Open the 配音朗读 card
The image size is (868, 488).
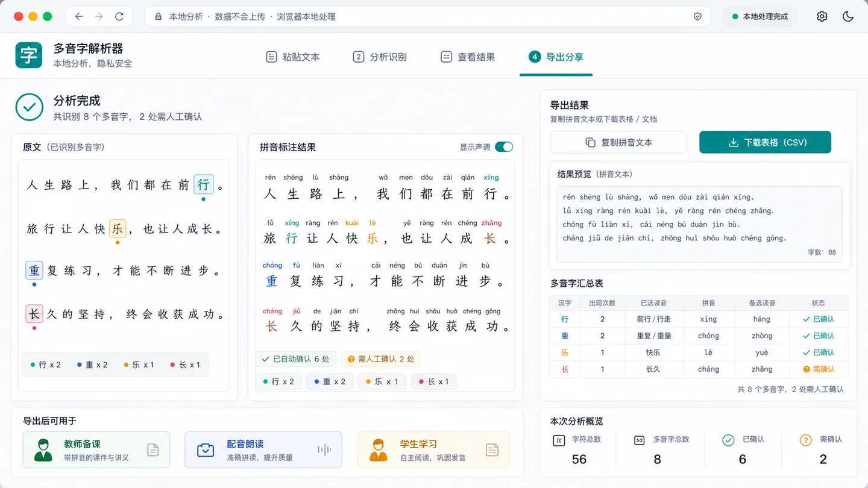[263, 449]
